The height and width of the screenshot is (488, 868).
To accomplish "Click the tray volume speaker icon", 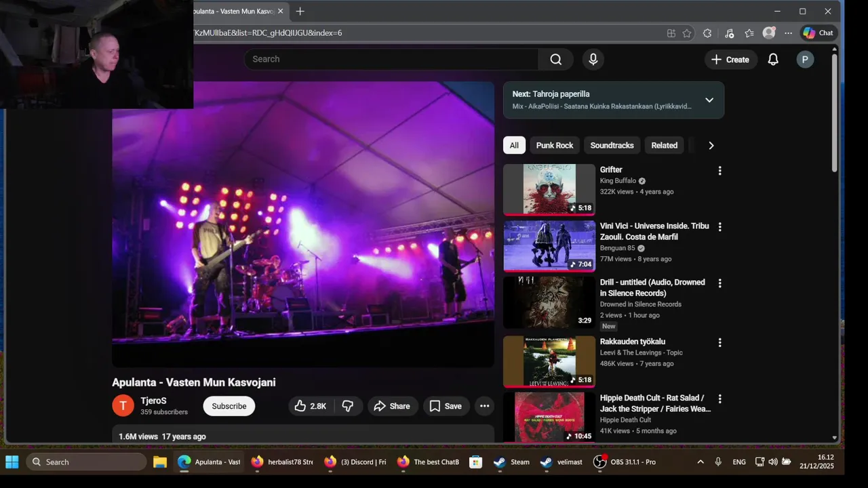I will pyautogui.click(x=773, y=462).
